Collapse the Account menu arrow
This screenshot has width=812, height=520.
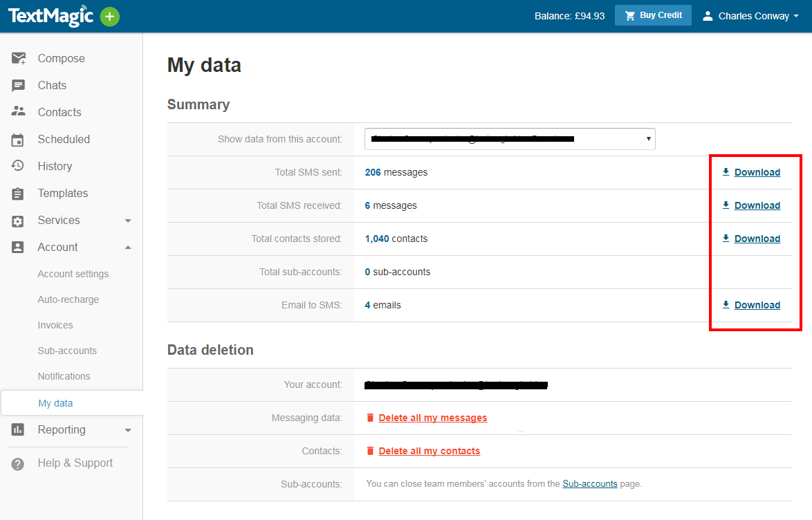click(x=128, y=248)
